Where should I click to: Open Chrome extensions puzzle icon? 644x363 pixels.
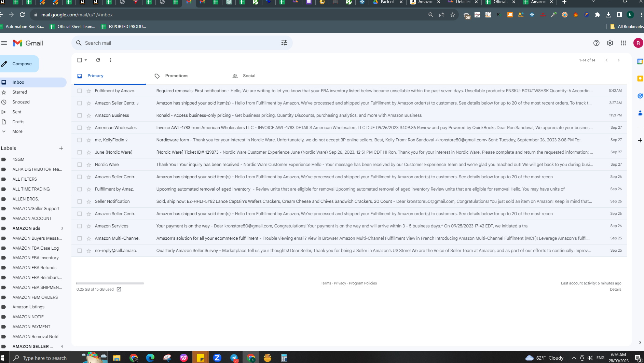click(x=597, y=15)
